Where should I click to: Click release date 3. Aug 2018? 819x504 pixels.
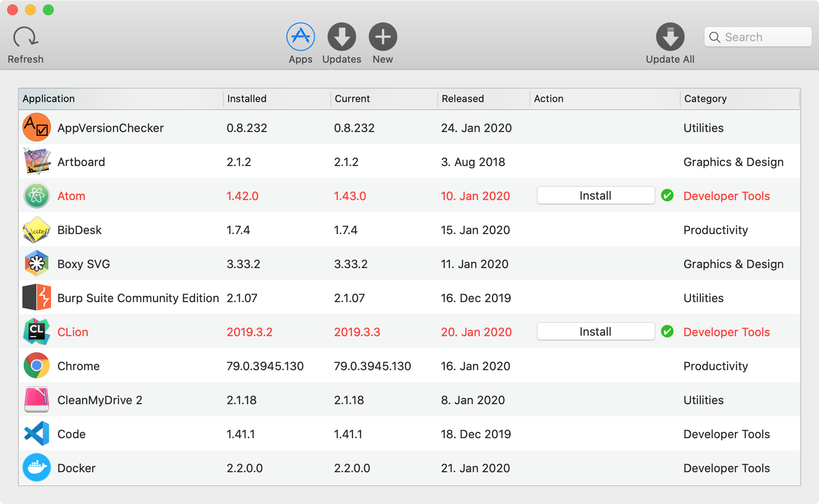click(x=473, y=162)
